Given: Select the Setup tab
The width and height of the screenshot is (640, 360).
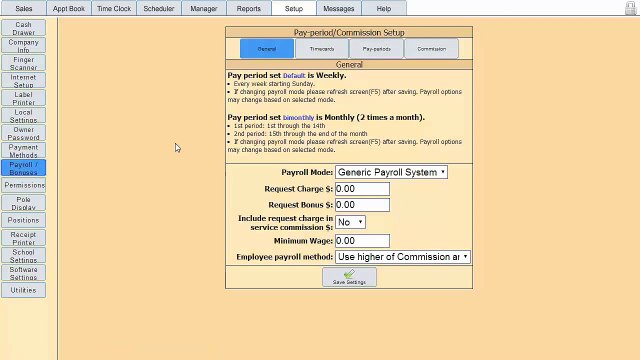Looking at the screenshot, I should click(293, 8).
